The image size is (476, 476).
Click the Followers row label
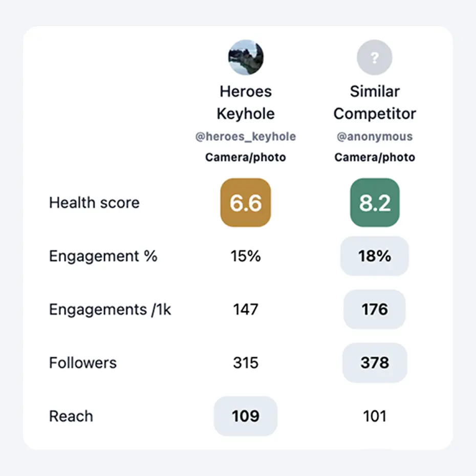[x=83, y=363]
